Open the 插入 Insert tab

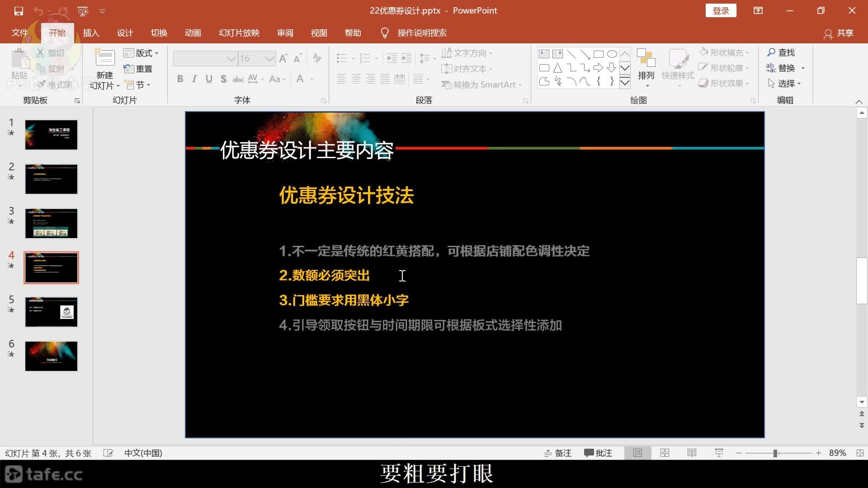click(x=91, y=33)
